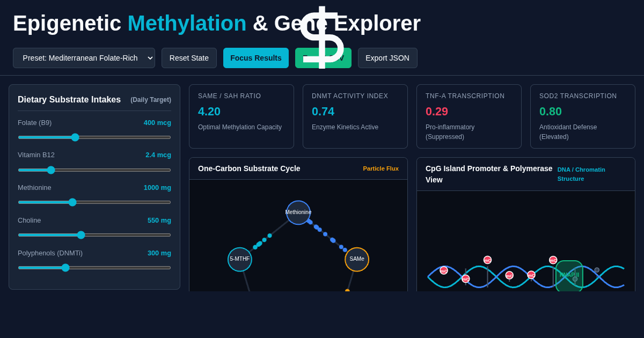This screenshot has height=338, width=644.
Task: Click the '(Daily Target)' label
Action: (x=151, y=100)
